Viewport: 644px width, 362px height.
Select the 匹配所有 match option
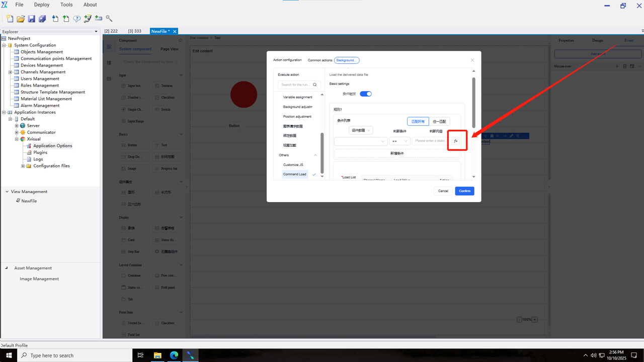point(418,121)
